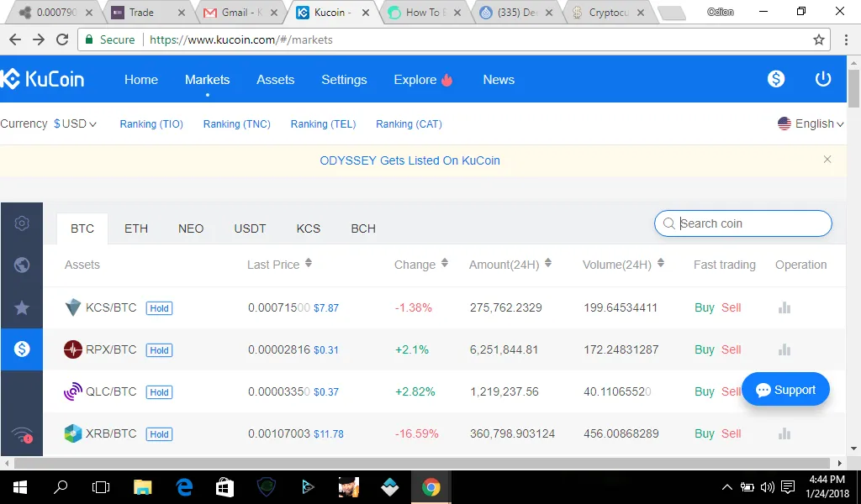Open Task View in taskbar
Viewport: 861px width, 504px height.
tap(101, 487)
